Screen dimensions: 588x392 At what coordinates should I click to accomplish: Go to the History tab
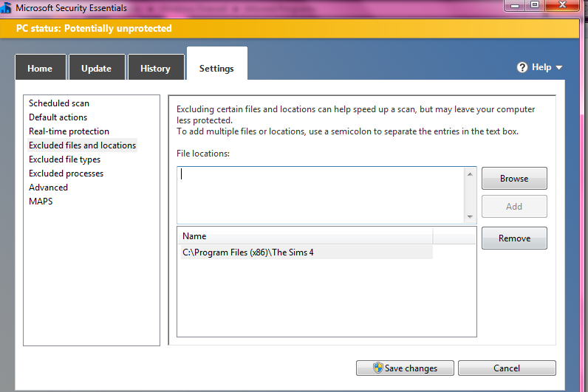coord(156,68)
